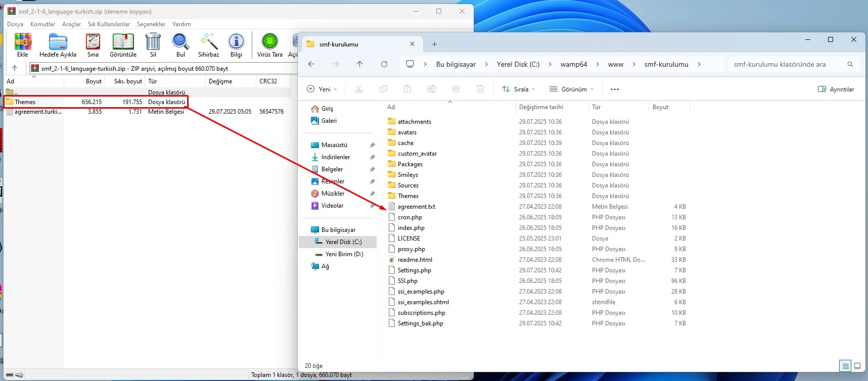This screenshot has height=381, width=868.
Task: Click the computer icon in address bar
Action: coord(410,64)
